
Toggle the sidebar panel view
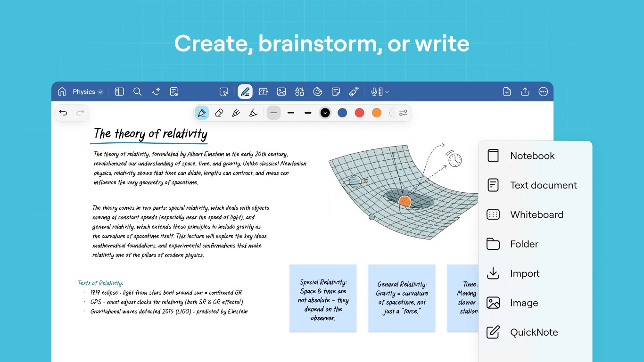tap(119, 91)
